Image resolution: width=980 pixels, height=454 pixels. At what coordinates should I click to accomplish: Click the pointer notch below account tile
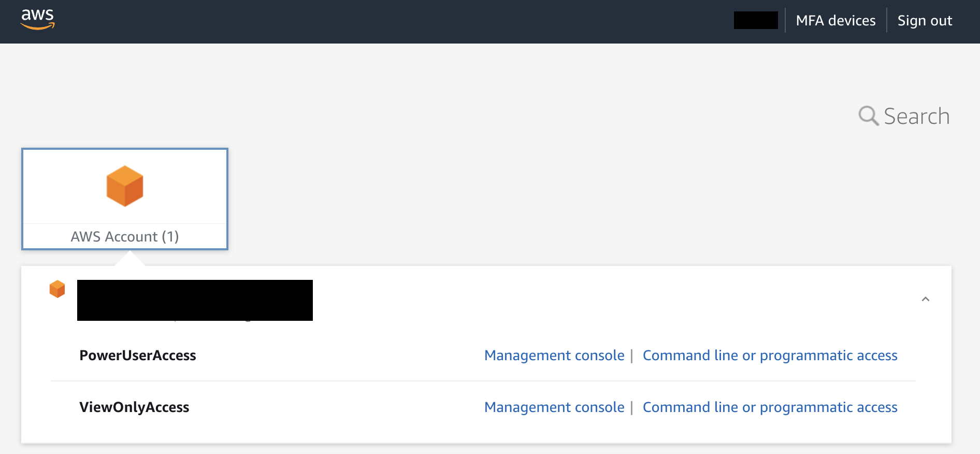pos(129,258)
